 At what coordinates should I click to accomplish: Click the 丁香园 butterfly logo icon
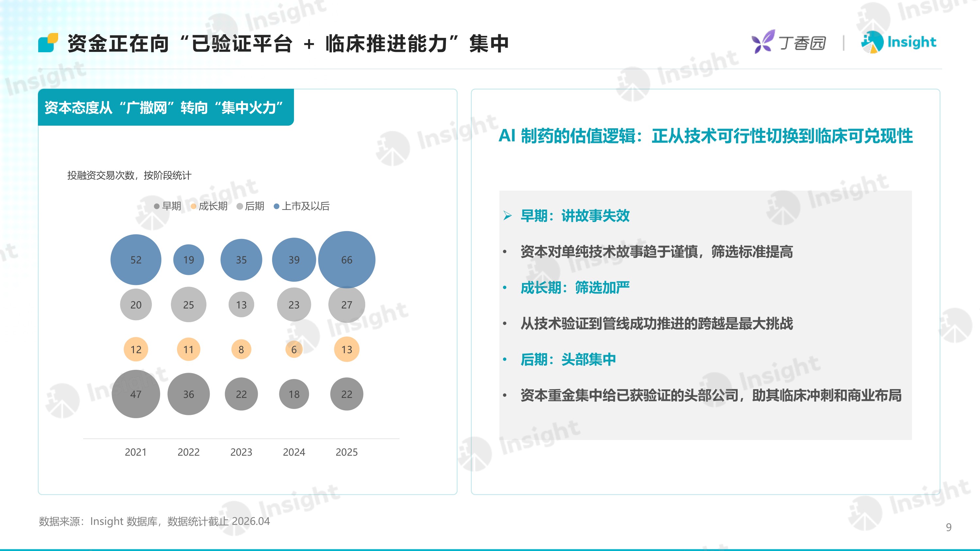point(763,41)
